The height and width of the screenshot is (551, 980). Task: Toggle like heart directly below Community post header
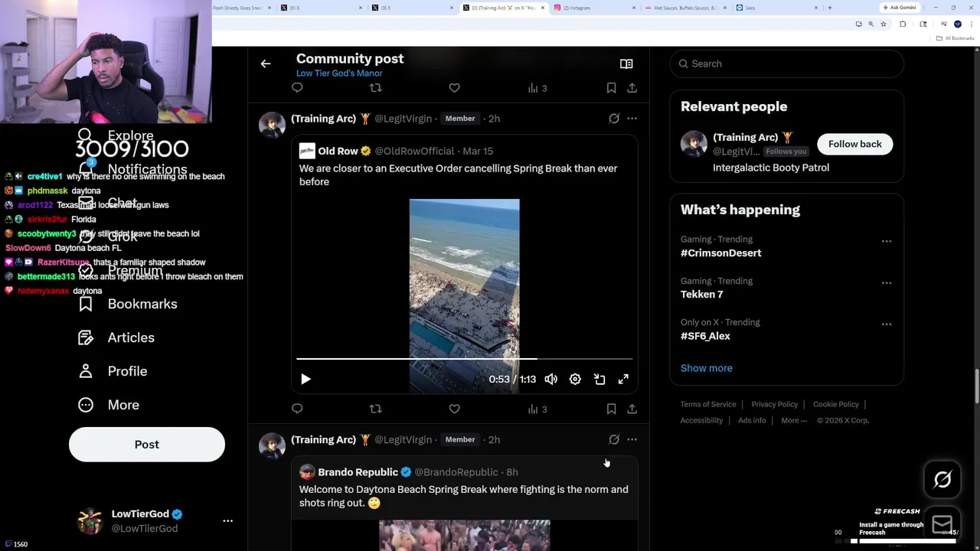point(454,88)
